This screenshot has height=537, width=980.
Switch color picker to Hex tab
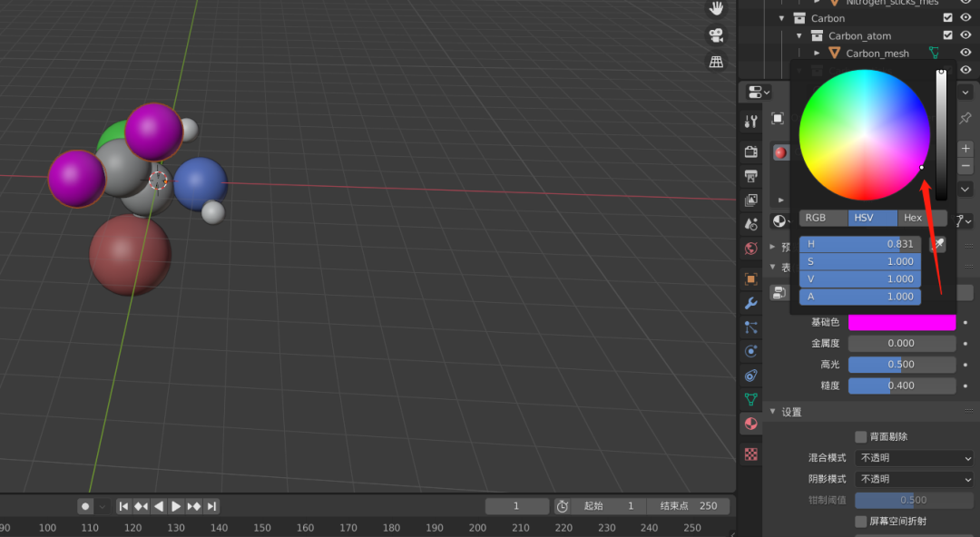922,219
